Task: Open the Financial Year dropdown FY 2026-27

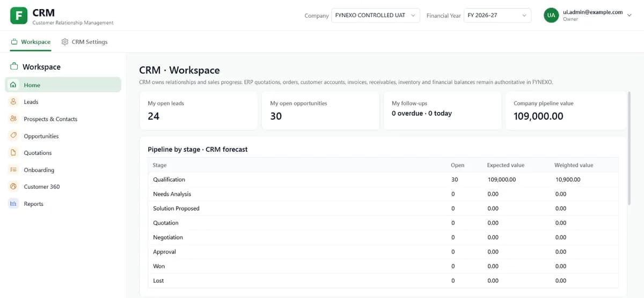Action: 497,16
